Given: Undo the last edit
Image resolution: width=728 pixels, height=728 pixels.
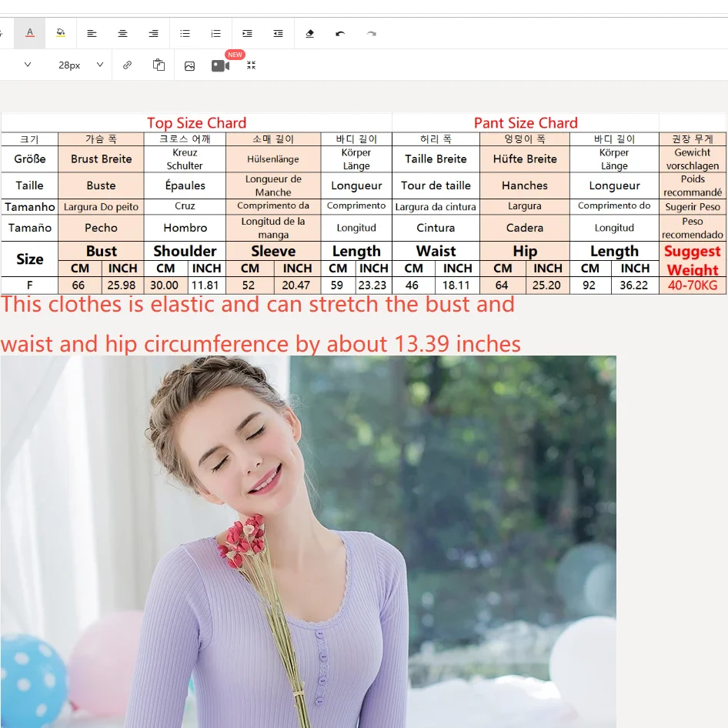Looking at the screenshot, I should coord(340,33).
